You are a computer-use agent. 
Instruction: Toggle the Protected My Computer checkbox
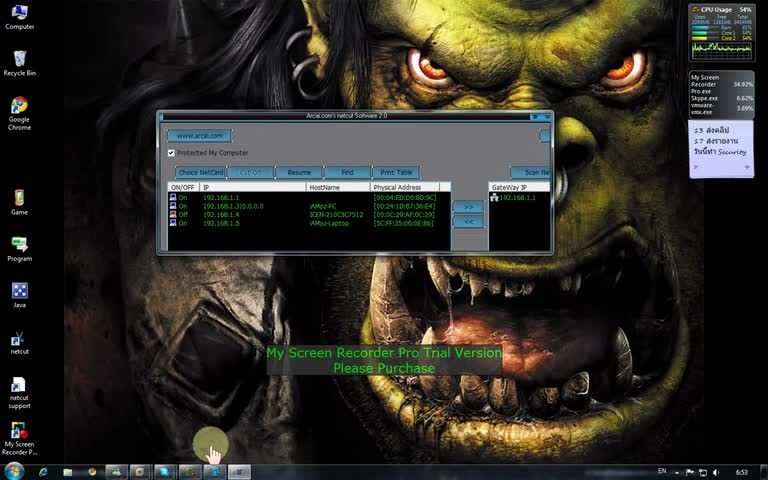(171, 153)
